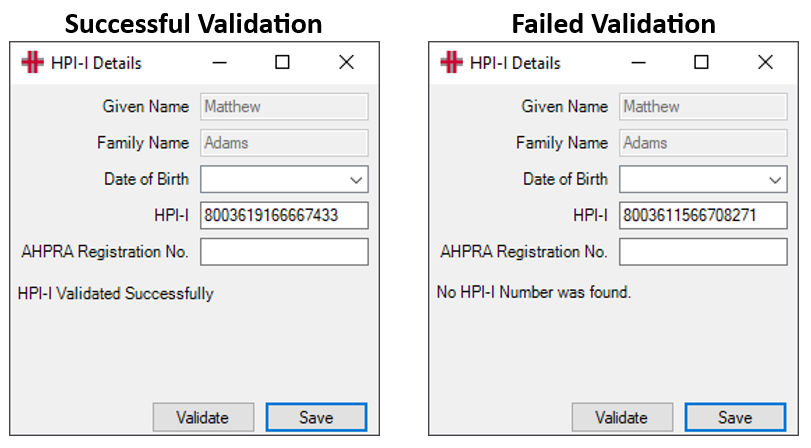Screen dimensions: 811x448
Task: Click the HPI-I field containing 8003619166667433
Action: pos(284,215)
